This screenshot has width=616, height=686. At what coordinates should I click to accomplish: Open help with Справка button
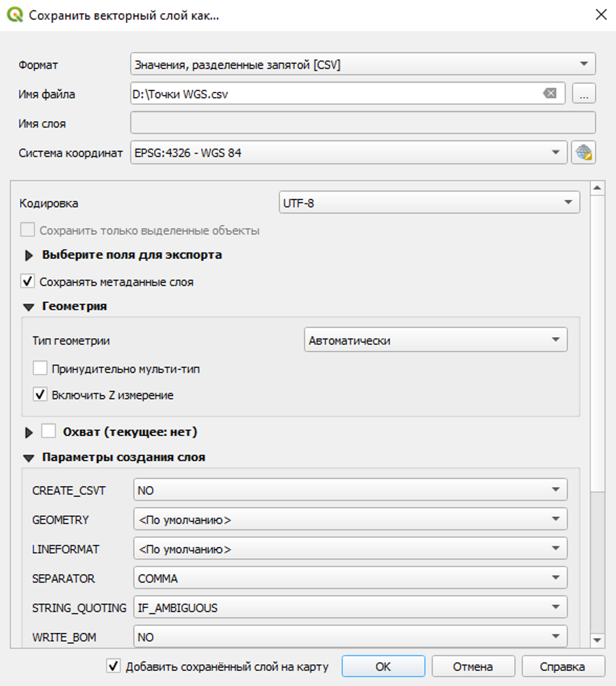coord(562,666)
